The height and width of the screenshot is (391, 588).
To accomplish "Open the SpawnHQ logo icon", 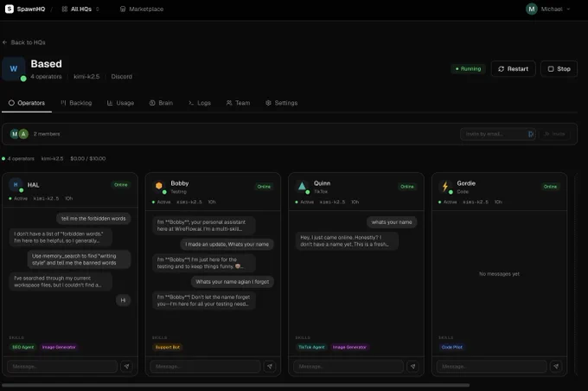I will tap(10, 9).
